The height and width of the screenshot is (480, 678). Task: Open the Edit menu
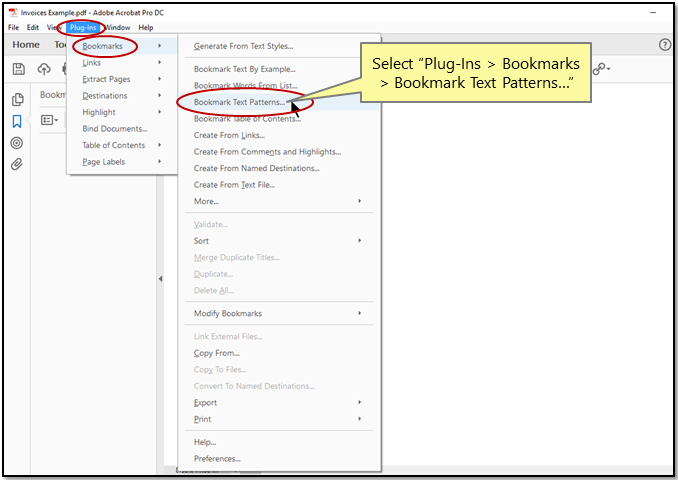click(x=33, y=27)
